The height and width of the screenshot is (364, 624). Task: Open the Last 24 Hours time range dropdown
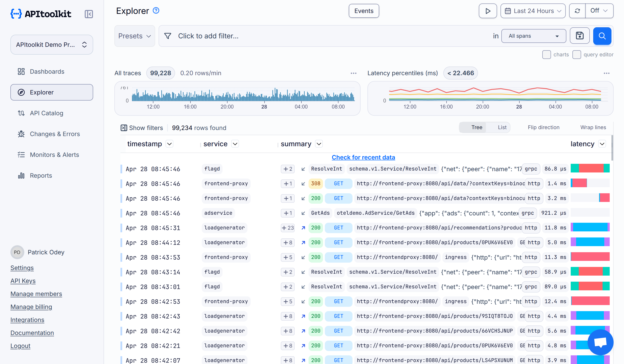533,11
